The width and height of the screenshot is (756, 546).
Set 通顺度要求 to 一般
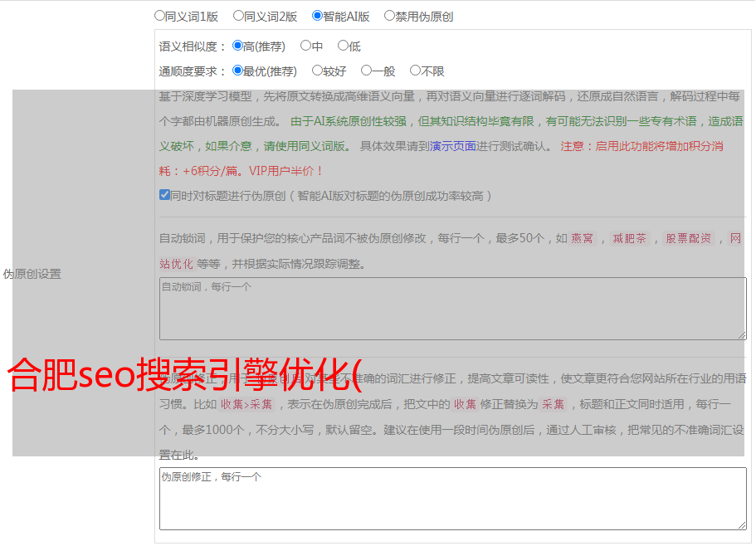367,71
